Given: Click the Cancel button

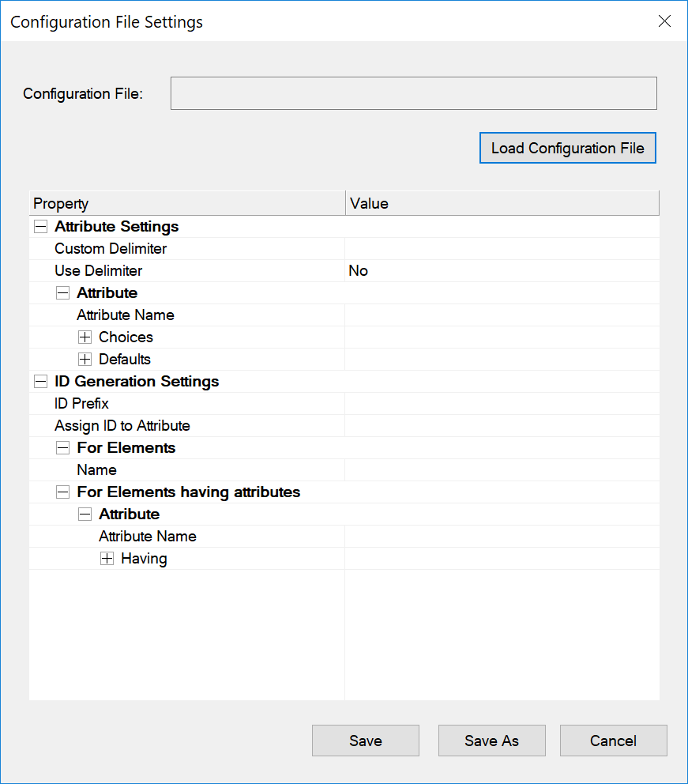Looking at the screenshot, I should coord(613,741).
